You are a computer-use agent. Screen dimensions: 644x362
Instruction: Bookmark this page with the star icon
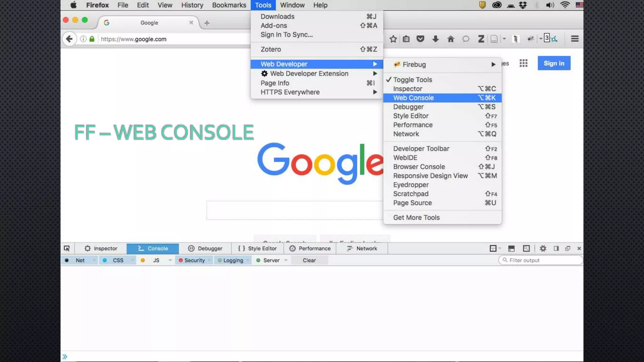pyautogui.click(x=393, y=39)
